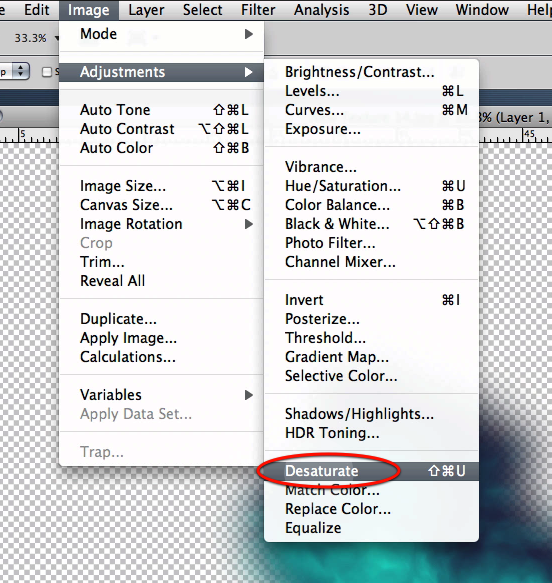Open the Hue/Saturation adjustment
The height and width of the screenshot is (583, 552).
[x=371, y=186]
